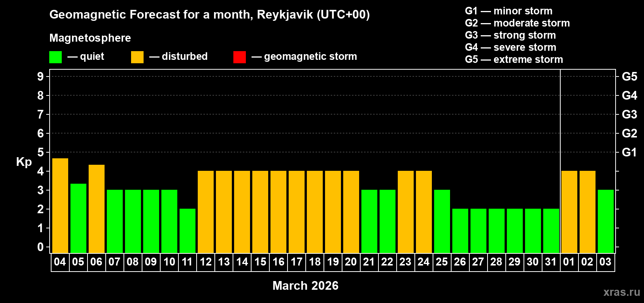
Task: Click the G3 right axis label
Action: [x=630, y=114]
